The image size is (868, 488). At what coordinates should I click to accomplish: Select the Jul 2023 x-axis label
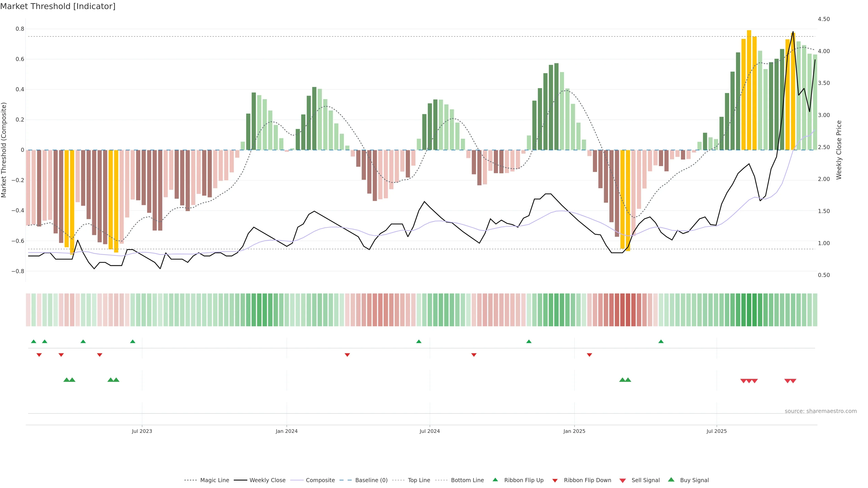pyautogui.click(x=142, y=431)
